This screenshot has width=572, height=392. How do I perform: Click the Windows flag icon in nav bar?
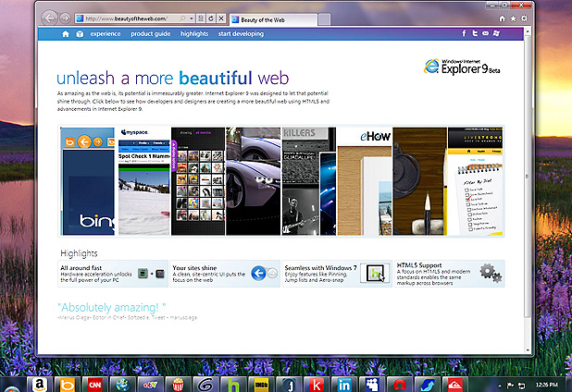tap(496, 33)
